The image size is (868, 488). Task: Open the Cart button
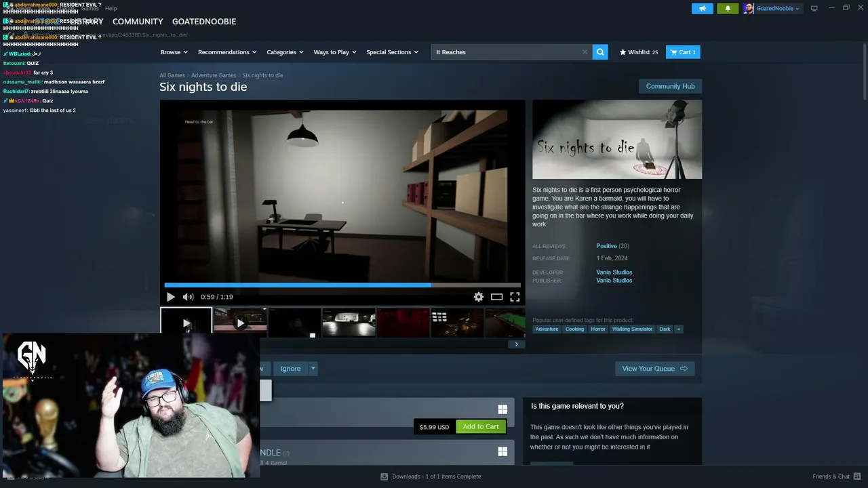683,52
